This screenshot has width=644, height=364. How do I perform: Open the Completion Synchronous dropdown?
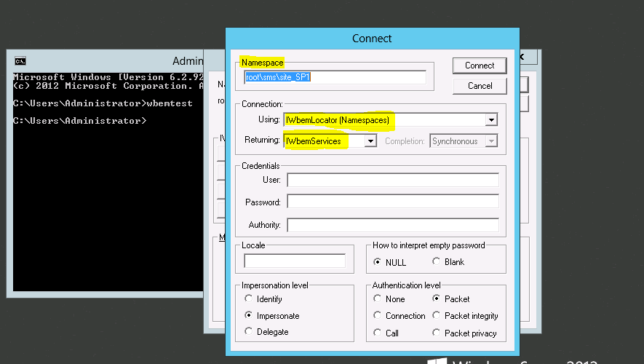[492, 141]
